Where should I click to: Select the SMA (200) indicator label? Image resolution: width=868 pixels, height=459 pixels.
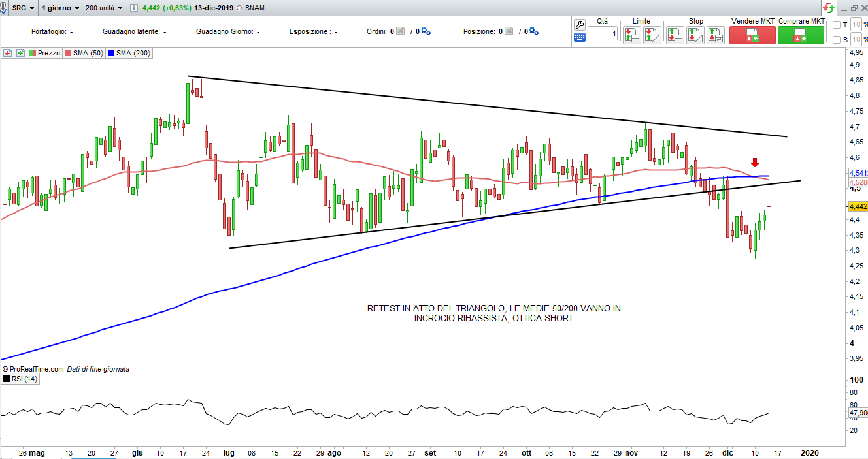click(x=129, y=53)
